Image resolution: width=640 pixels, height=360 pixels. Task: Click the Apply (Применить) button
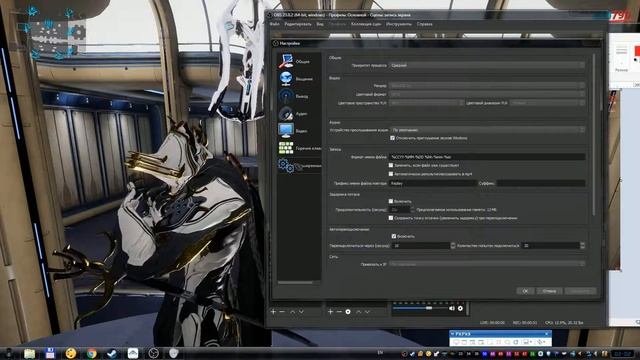pyautogui.click(x=580, y=291)
